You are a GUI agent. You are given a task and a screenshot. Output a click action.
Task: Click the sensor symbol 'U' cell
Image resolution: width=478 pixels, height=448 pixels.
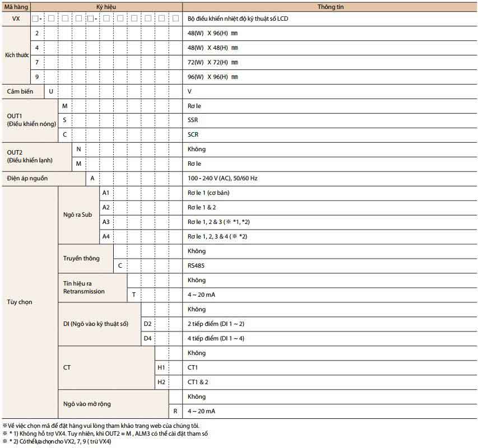tap(51, 91)
